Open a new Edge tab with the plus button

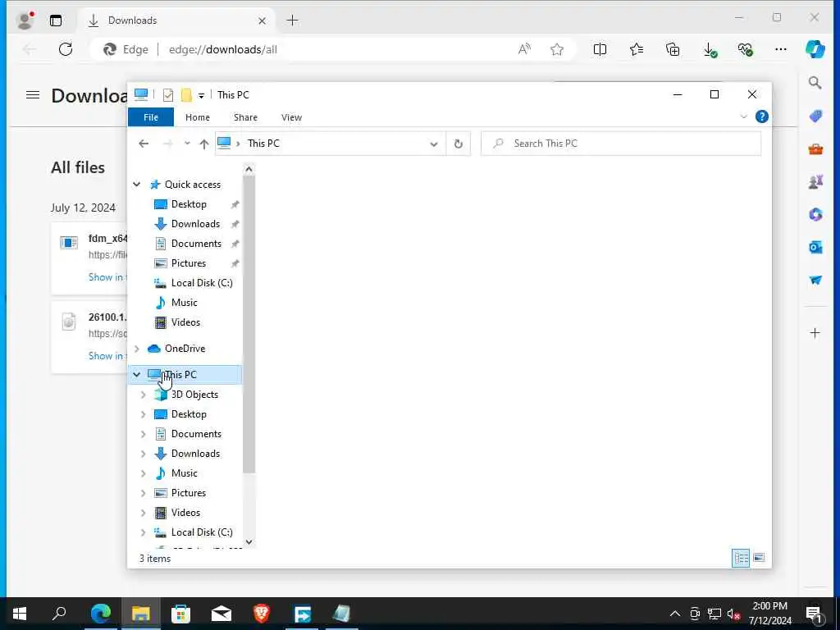[292, 21]
